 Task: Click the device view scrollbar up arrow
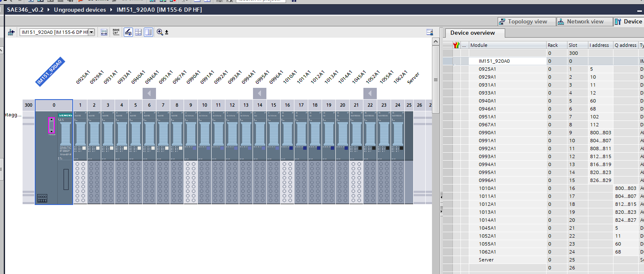point(435,41)
